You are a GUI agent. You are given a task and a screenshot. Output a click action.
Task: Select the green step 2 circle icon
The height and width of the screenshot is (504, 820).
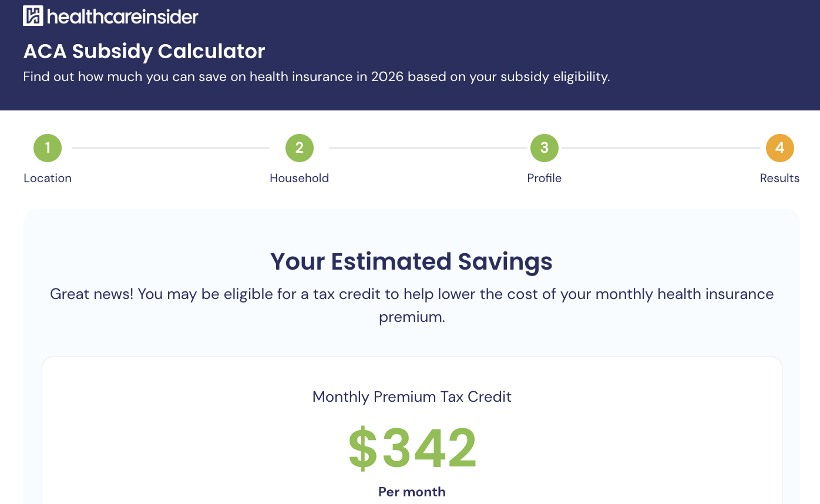click(x=299, y=148)
